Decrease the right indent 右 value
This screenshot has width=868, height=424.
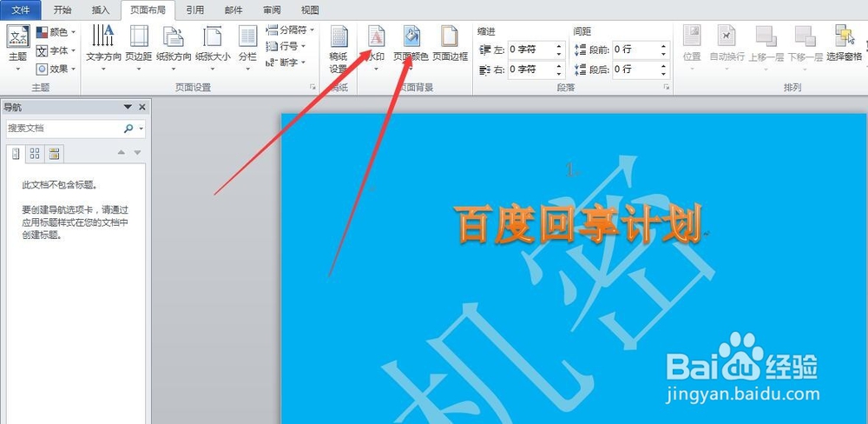click(x=559, y=73)
